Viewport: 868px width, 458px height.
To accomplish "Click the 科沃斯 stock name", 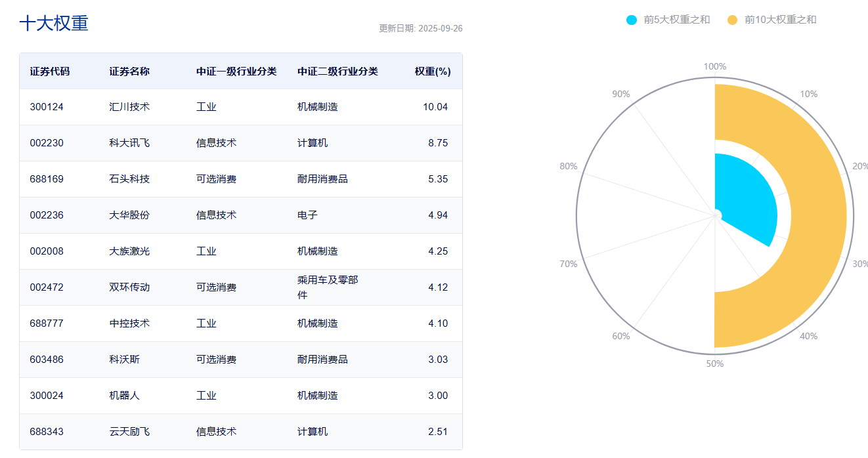I will point(124,360).
